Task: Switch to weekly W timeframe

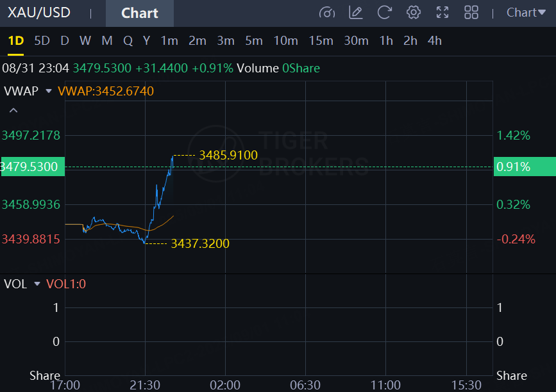Action: [x=85, y=41]
